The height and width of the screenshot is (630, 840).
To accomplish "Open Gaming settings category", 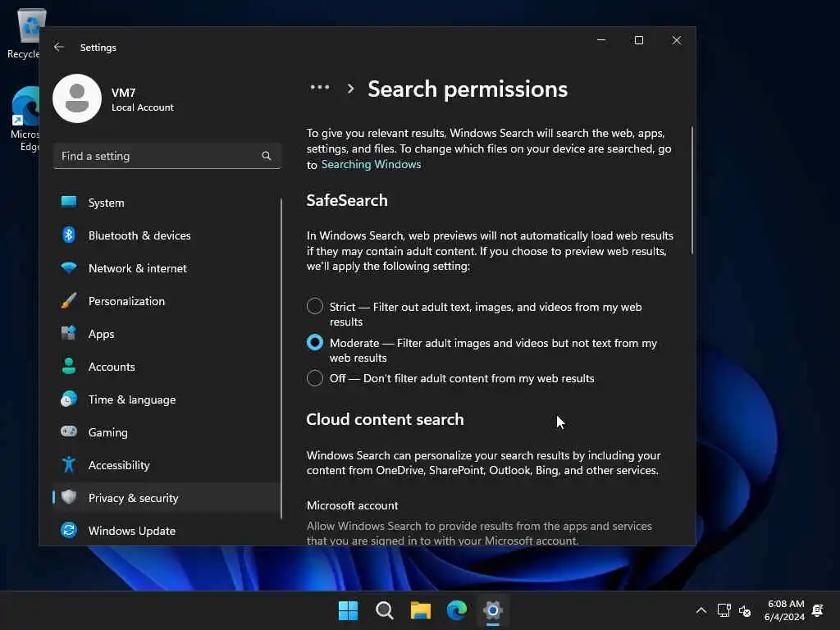I will [x=167, y=431].
